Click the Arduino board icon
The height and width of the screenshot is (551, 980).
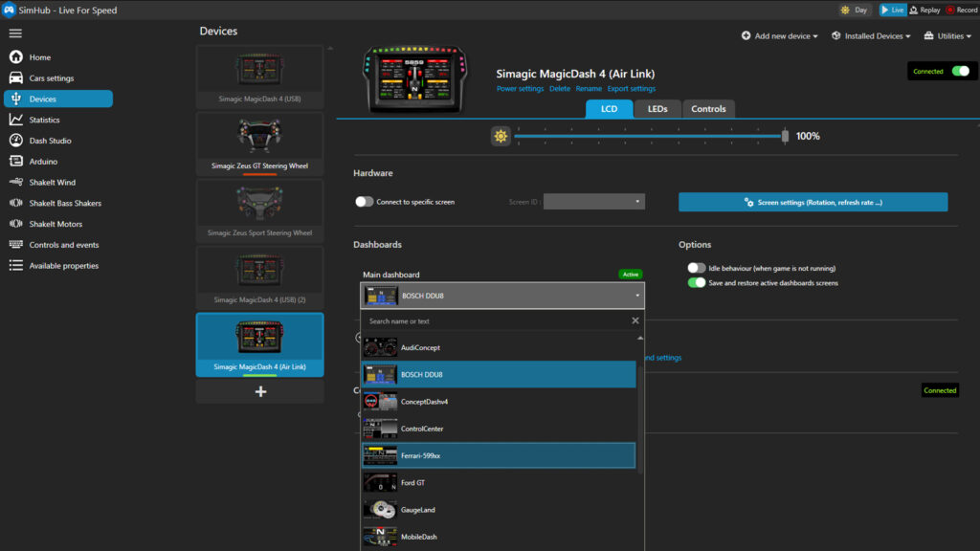point(15,161)
